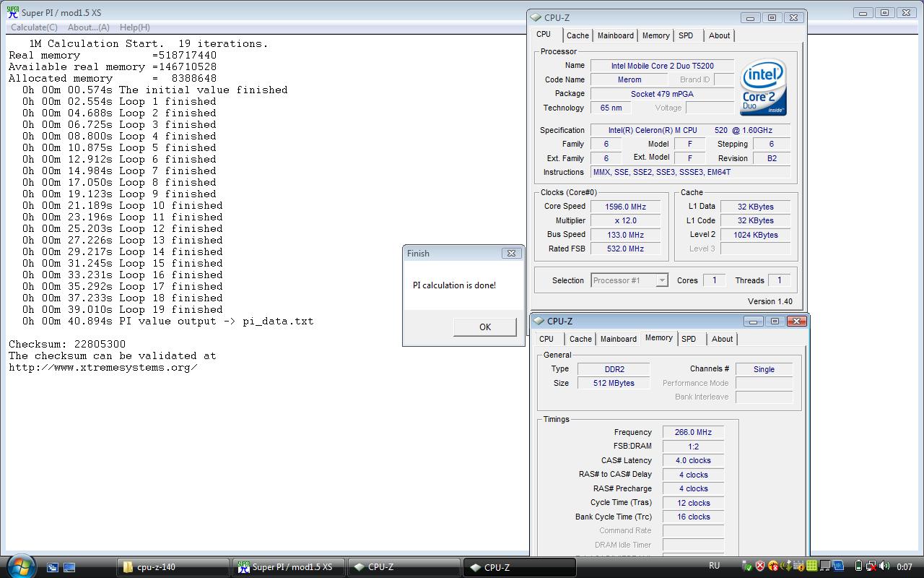The height and width of the screenshot is (578, 924).
Task: Switch to Mainboard tab in upper CPU-Z
Action: 616,35
